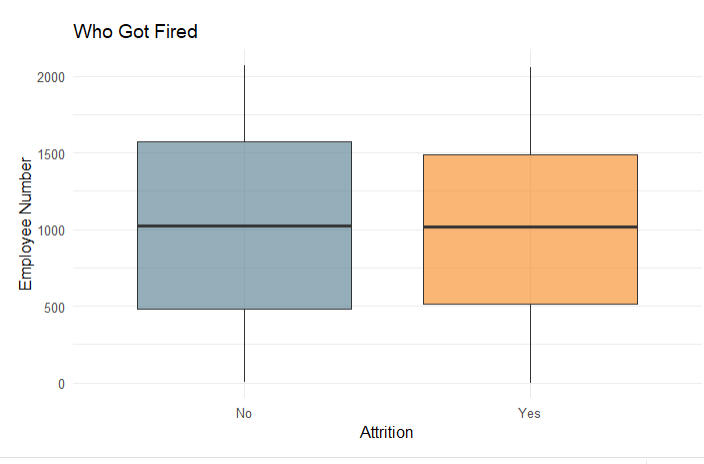Click the 0 y-axis tick label
Viewport: 704px width, 464px height.
(60, 384)
